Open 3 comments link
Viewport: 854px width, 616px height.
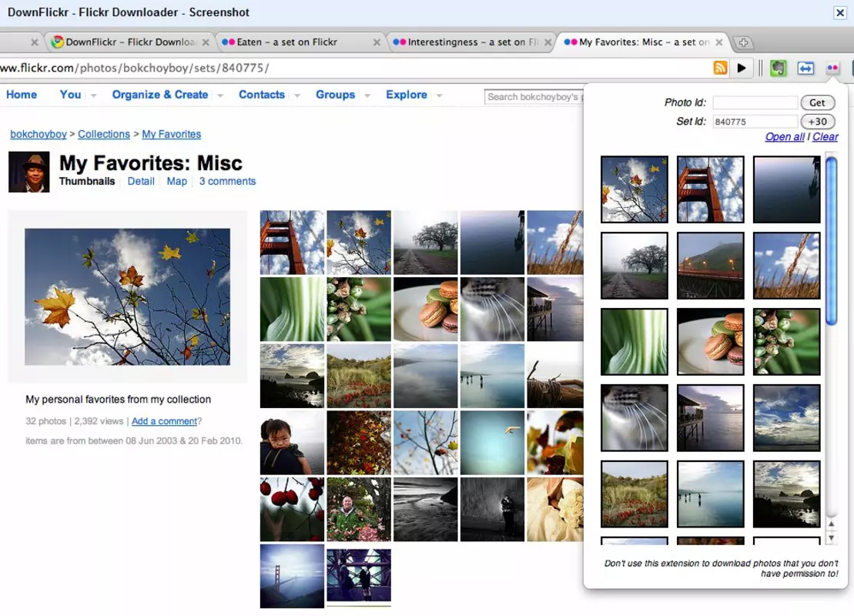point(227,182)
